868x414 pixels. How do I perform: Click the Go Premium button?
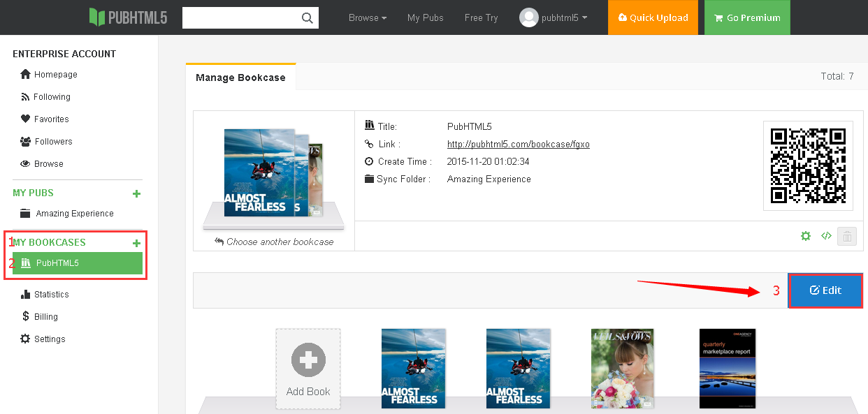747,17
